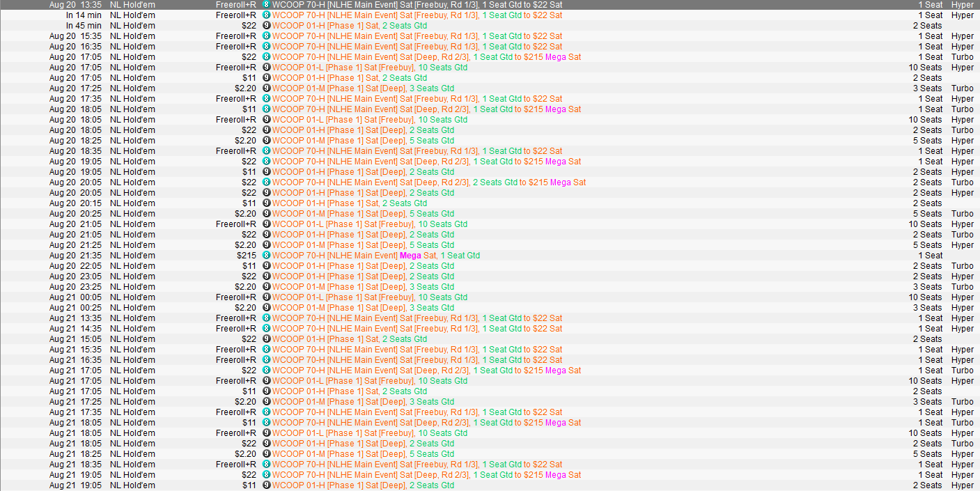The width and height of the screenshot is (980, 491).
Task: Click '3 Seats' in the Aug 20 17:25 row
Action: coord(927,88)
